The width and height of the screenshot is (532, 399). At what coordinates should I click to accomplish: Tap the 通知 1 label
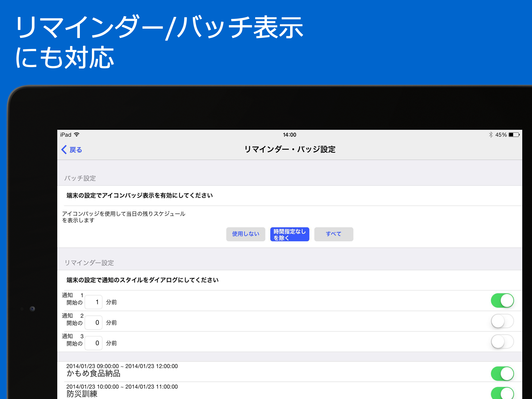click(73, 295)
